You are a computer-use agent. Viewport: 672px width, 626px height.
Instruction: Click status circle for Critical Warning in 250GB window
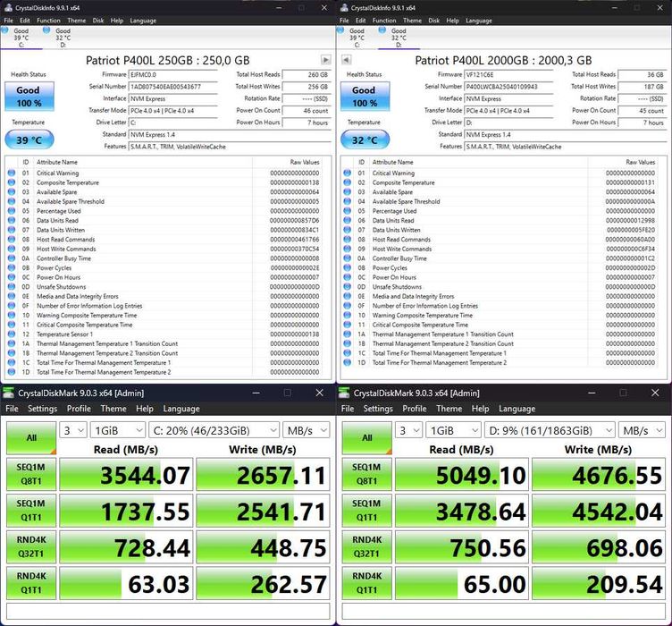click(12, 173)
